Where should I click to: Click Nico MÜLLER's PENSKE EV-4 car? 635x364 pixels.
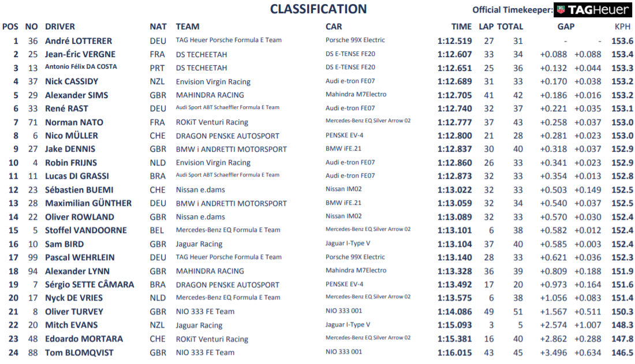(x=344, y=135)
